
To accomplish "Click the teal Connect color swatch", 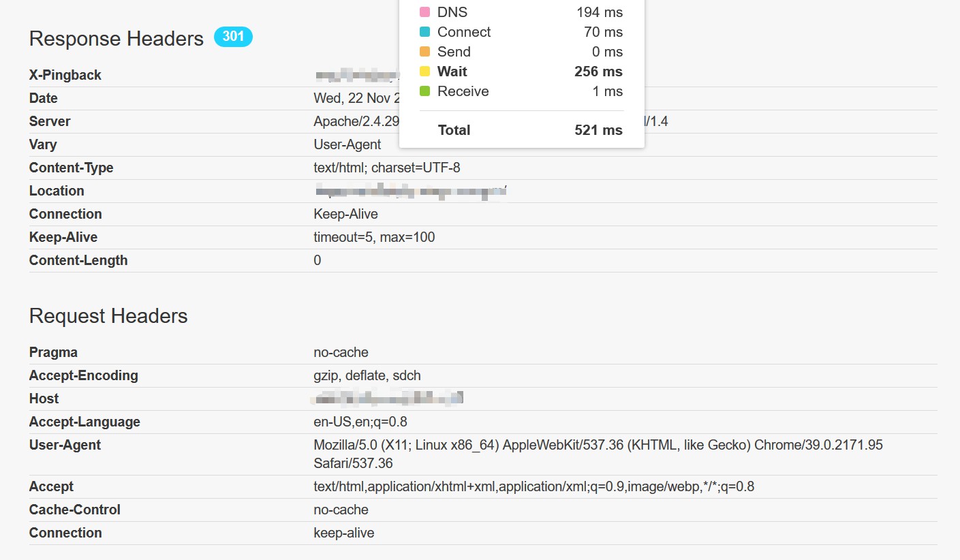I will pyautogui.click(x=424, y=32).
